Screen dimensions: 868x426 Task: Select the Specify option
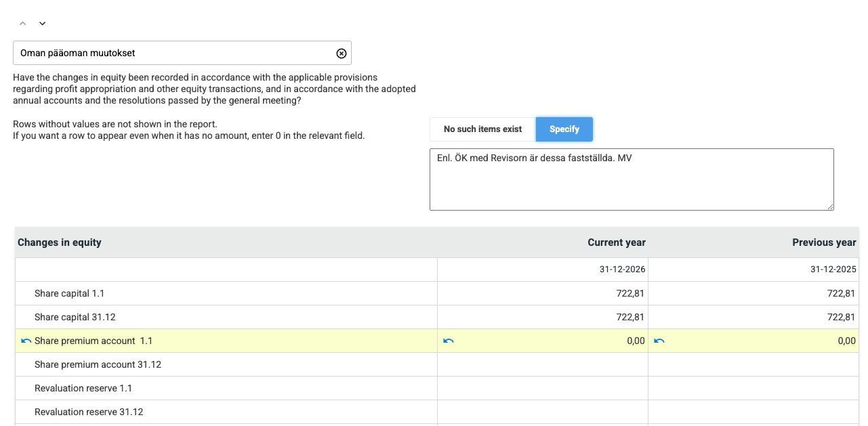point(564,129)
